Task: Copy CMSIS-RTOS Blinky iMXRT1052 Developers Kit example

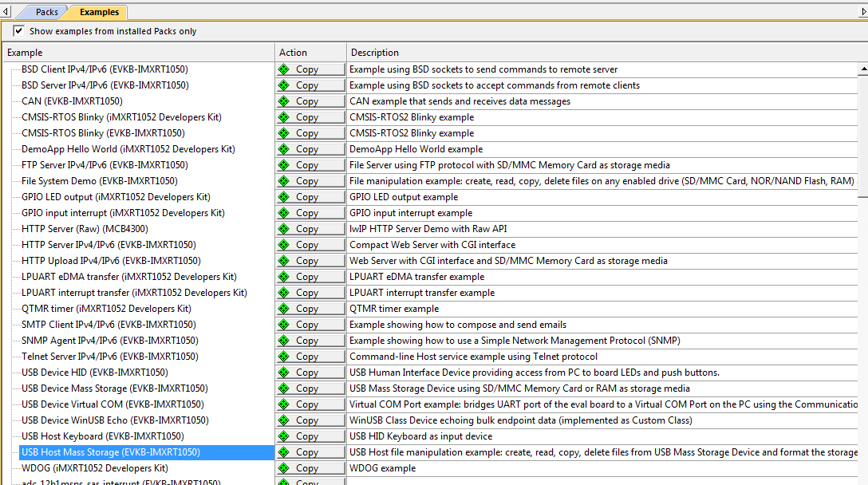Action: pyautogui.click(x=310, y=117)
